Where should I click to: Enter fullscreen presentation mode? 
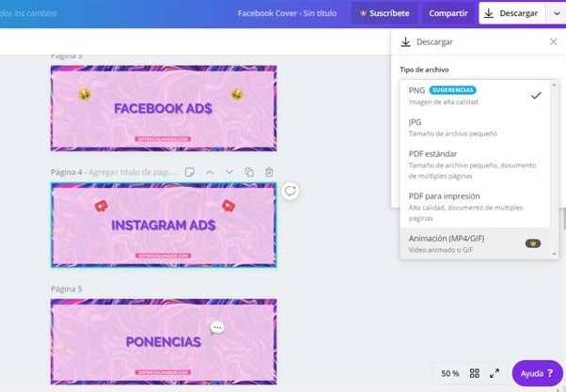point(495,373)
